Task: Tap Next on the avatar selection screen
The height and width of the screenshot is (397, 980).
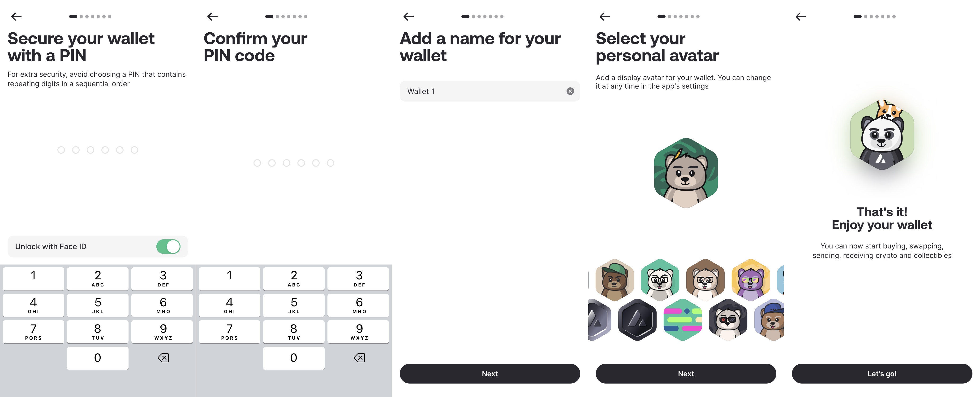Action: coord(686,373)
